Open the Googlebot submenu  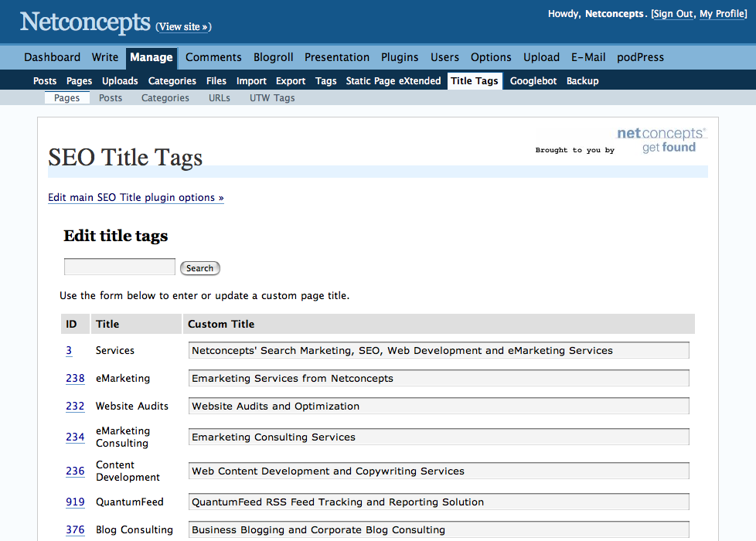(533, 81)
